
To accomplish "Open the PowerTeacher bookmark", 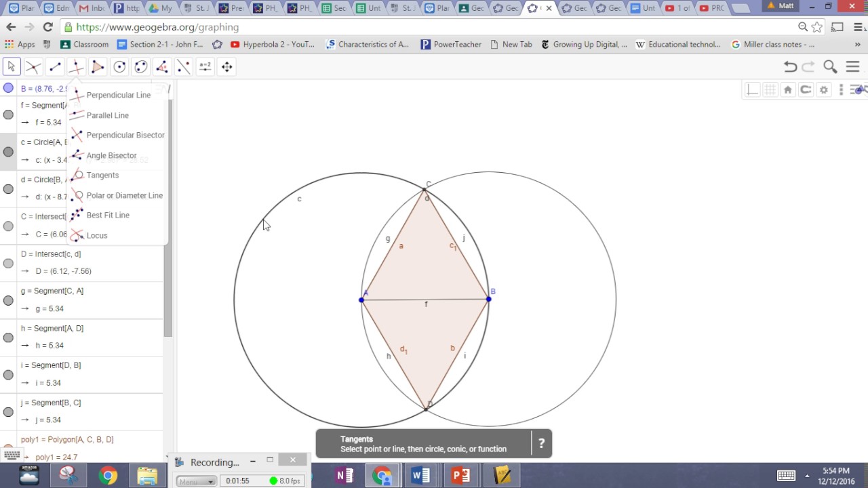I will pos(451,45).
